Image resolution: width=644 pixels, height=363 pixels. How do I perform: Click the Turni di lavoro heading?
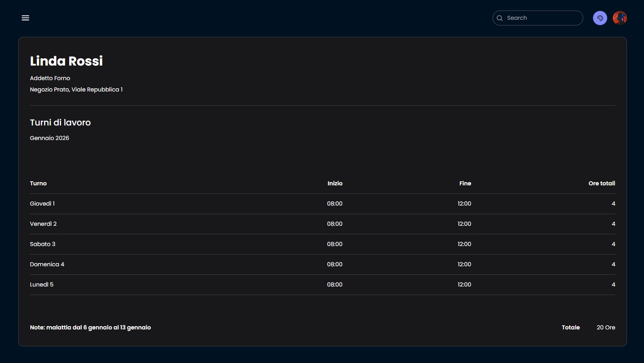point(60,123)
